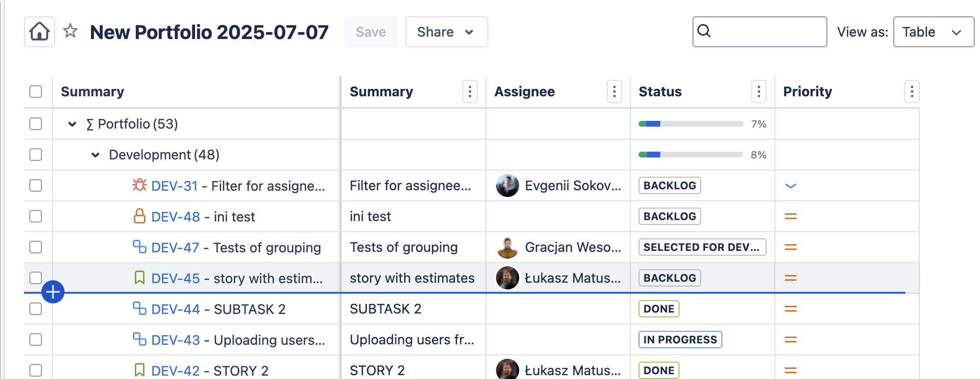The width and height of the screenshot is (980, 379).
Task: Open the Assignee column options menu
Action: coord(614,91)
